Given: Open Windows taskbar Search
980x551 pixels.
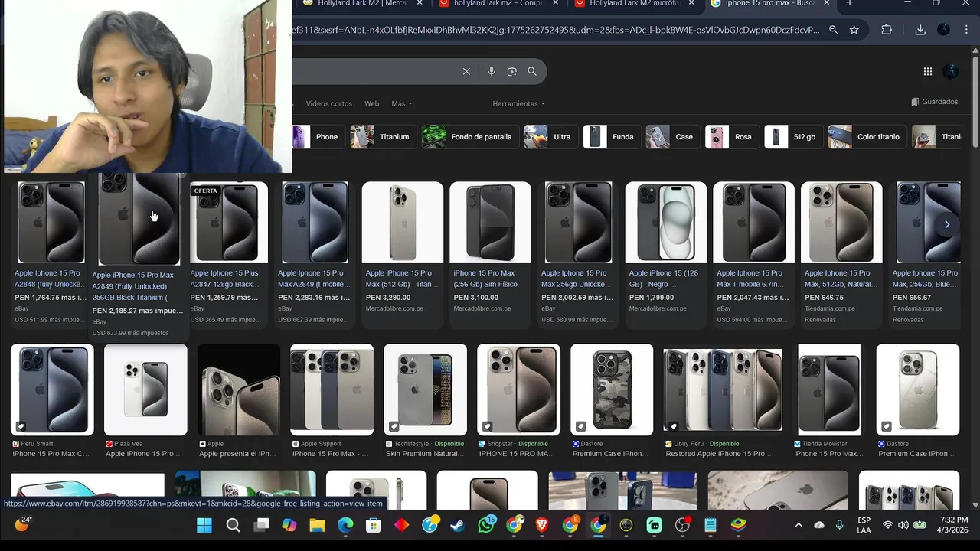Looking at the screenshot, I should [234, 525].
